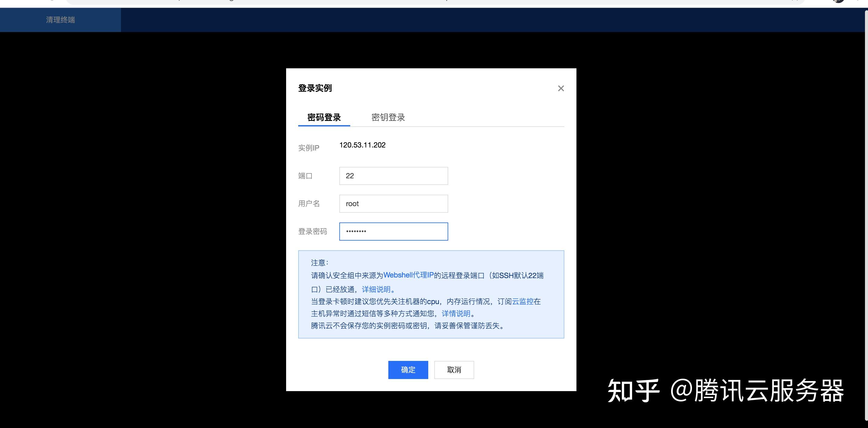Click the 用户名 label
This screenshot has width=868, height=428.
tap(309, 203)
